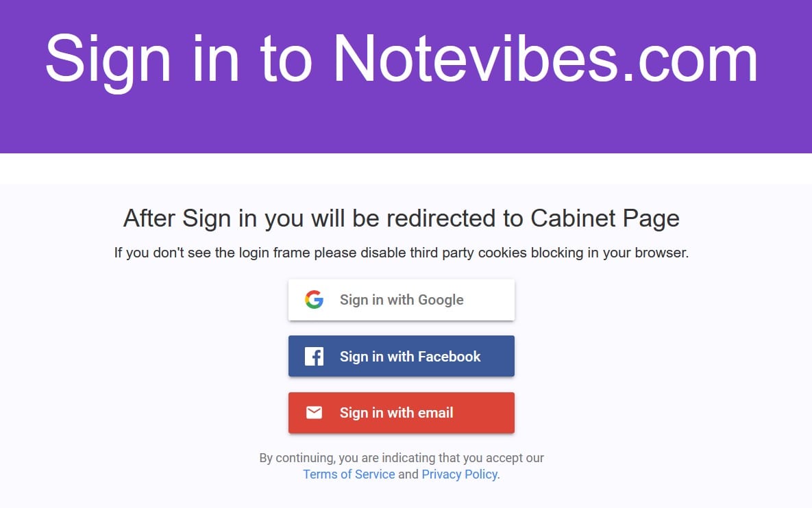812x508 pixels.
Task: Click the 'email' word on the red button
Action: (x=436, y=413)
